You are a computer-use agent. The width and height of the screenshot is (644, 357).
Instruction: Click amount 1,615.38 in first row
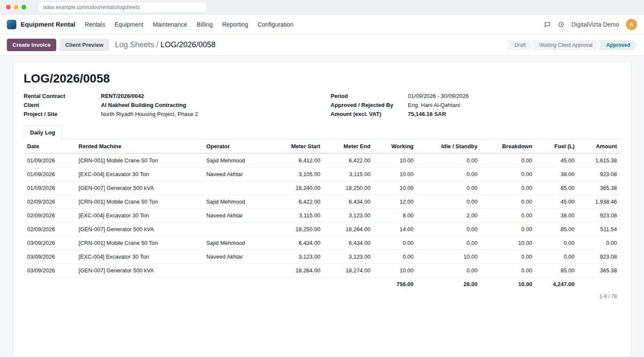click(606, 161)
